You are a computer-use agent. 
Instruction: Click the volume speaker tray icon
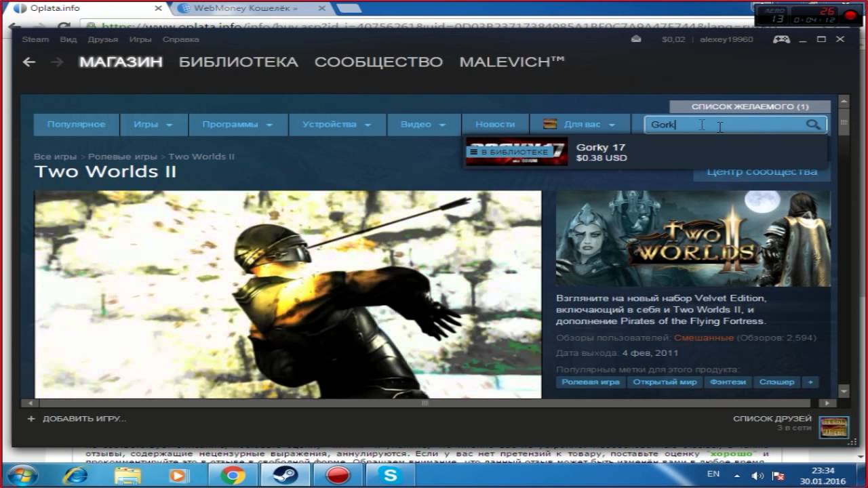758,476
